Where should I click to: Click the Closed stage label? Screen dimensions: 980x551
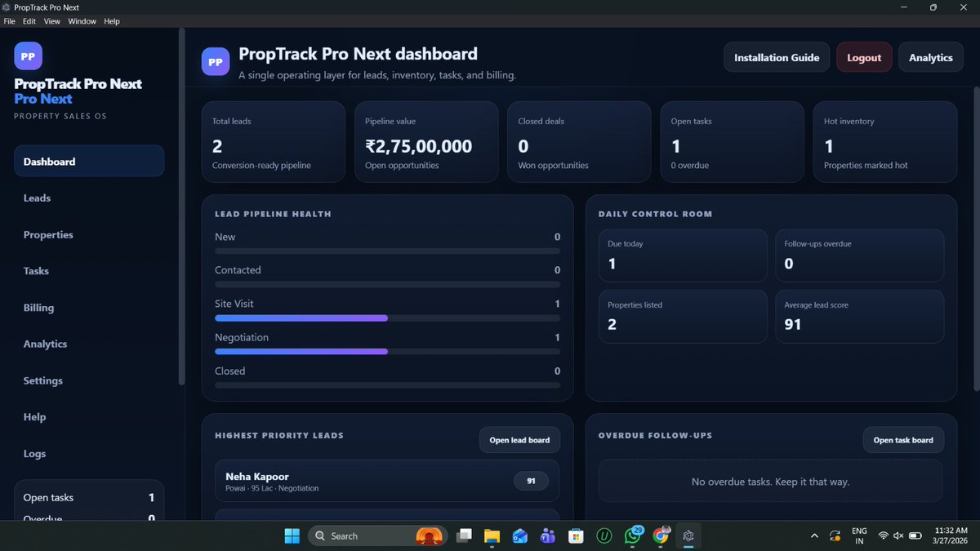tap(229, 371)
